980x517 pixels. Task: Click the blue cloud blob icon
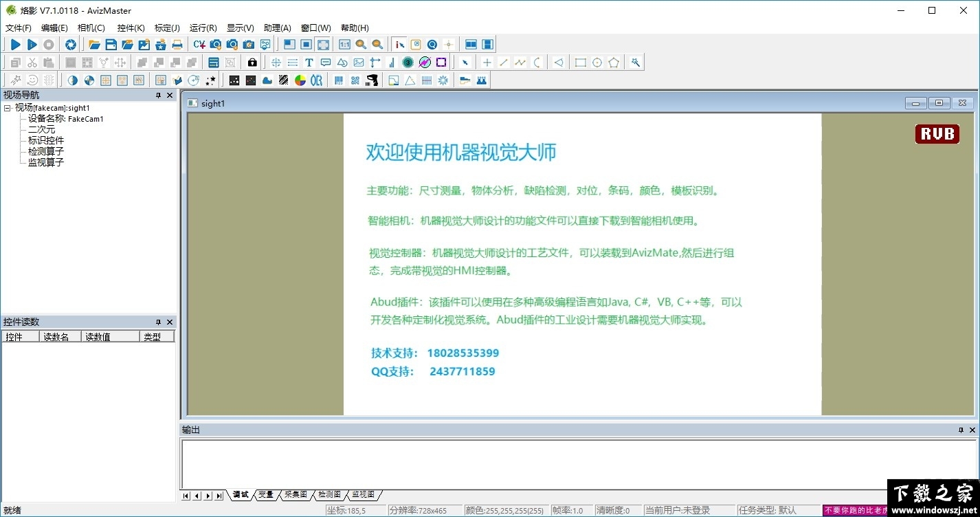(267, 80)
